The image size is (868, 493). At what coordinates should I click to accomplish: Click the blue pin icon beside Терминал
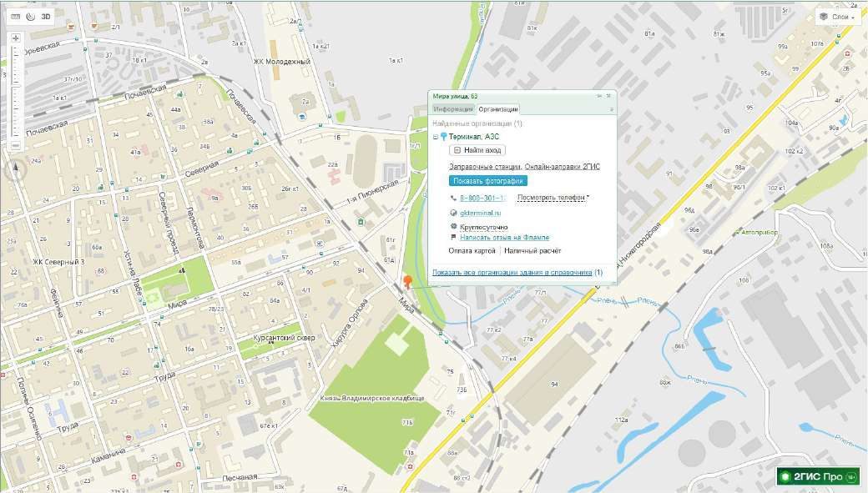click(443, 137)
